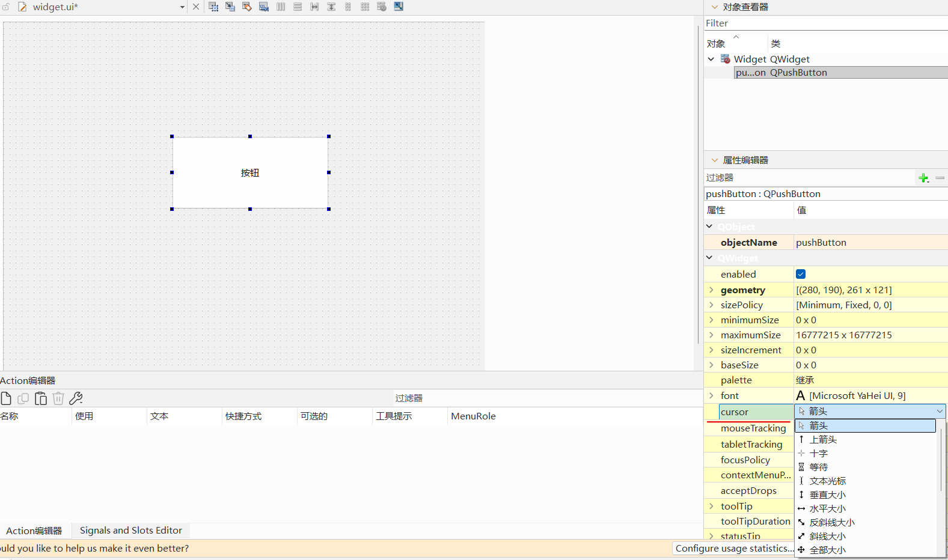Collapse 属性编辑器 panel chevron
Screen dimensions: 948x560
point(715,160)
